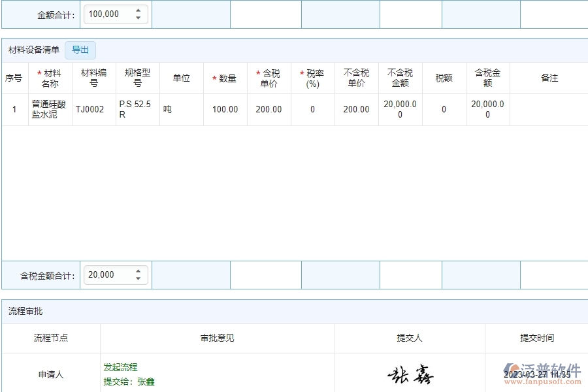Click the 备注 column header
This screenshot has width=588, height=392.
pos(549,78)
